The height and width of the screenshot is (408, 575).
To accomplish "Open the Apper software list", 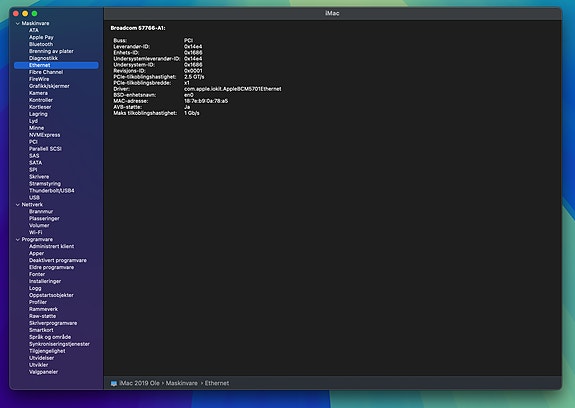I will pyautogui.click(x=36, y=253).
